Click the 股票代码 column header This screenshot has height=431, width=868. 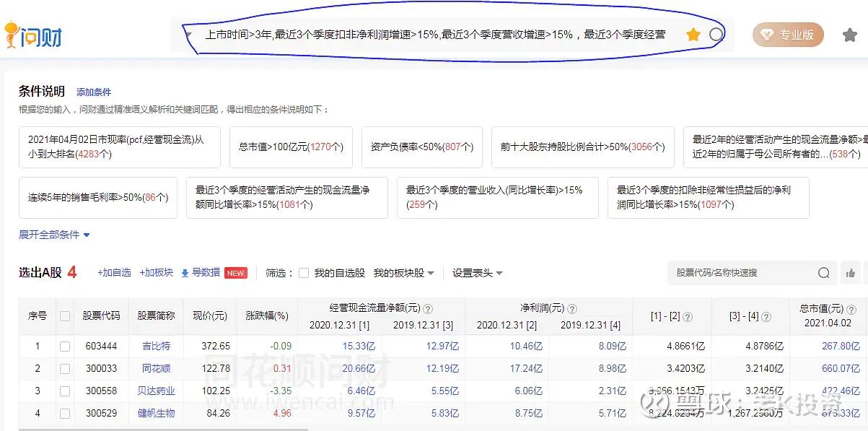pos(101,315)
